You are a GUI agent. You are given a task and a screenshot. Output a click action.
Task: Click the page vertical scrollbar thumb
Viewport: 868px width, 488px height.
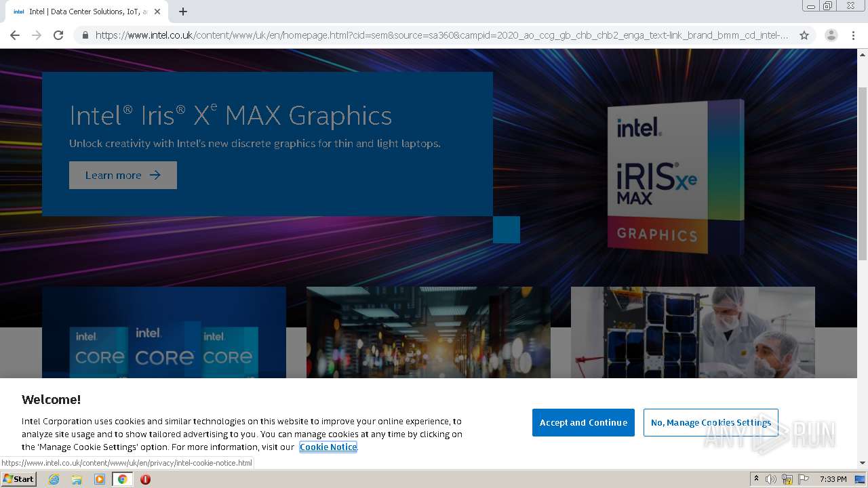863,173
